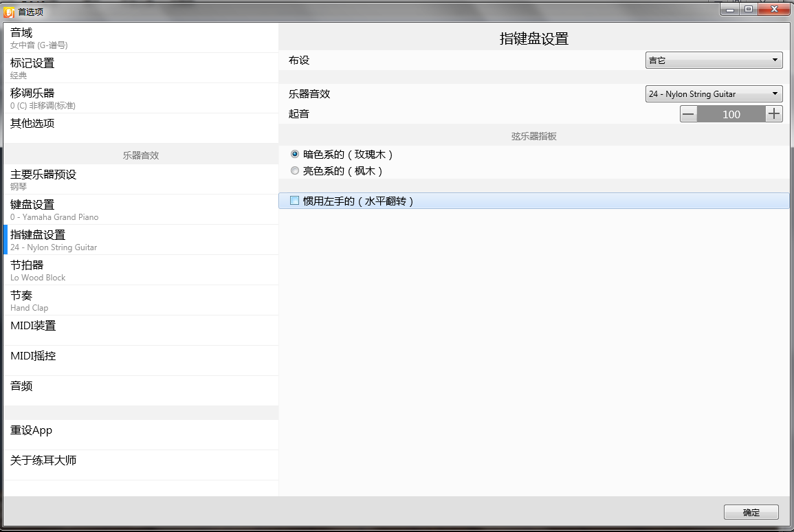The height and width of the screenshot is (532, 794).
Task: Open the 音频 settings page
Action: tap(141, 391)
